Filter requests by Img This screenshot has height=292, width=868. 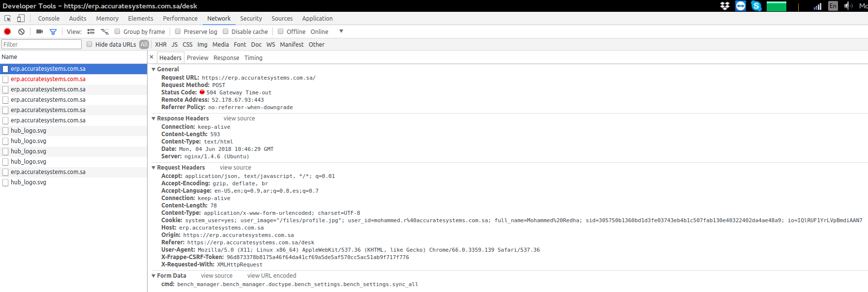pyautogui.click(x=203, y=44)
